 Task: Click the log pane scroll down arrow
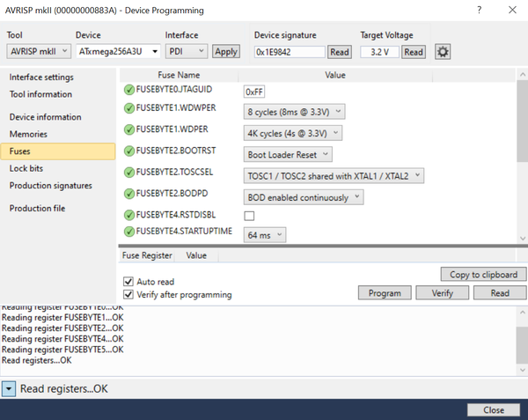[523, 370]
